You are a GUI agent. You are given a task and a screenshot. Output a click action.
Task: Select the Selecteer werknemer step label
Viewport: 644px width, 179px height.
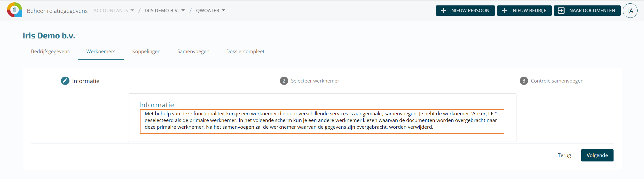(315, 81)
